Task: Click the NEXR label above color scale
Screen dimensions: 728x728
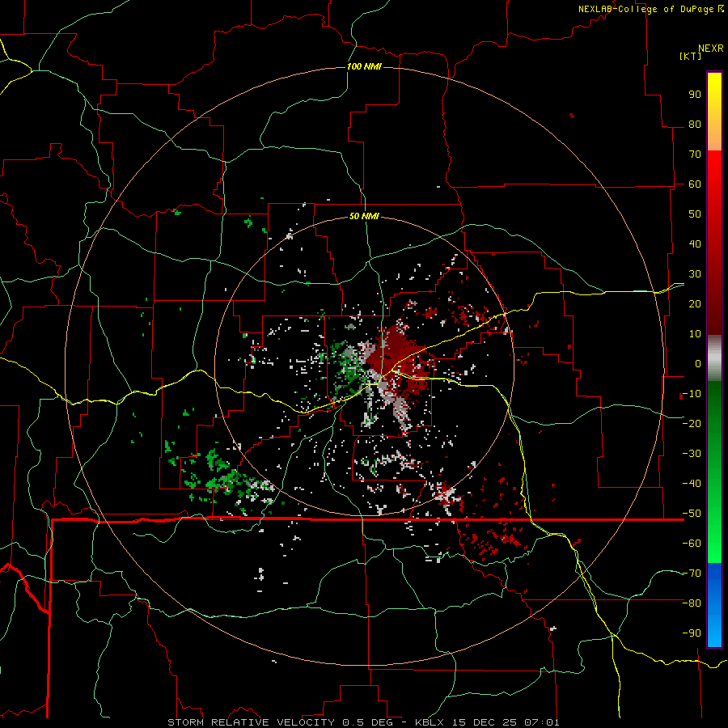Action: pos(711,49)
